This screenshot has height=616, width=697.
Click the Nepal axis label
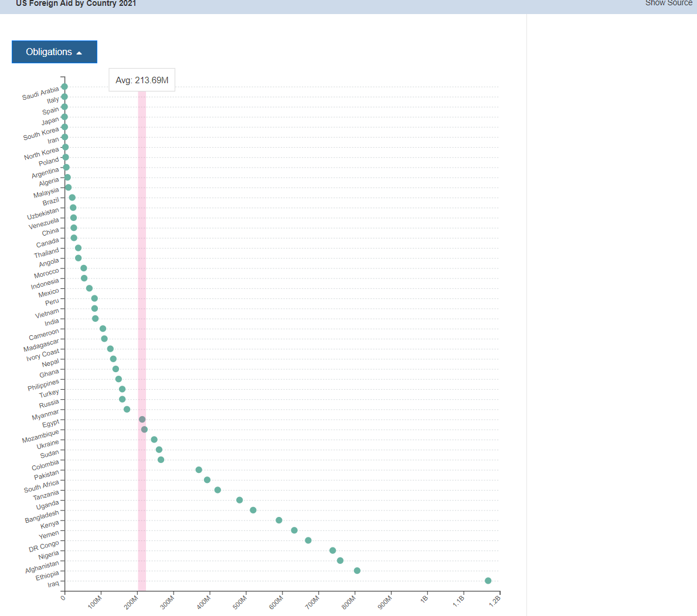coord(50,363)
